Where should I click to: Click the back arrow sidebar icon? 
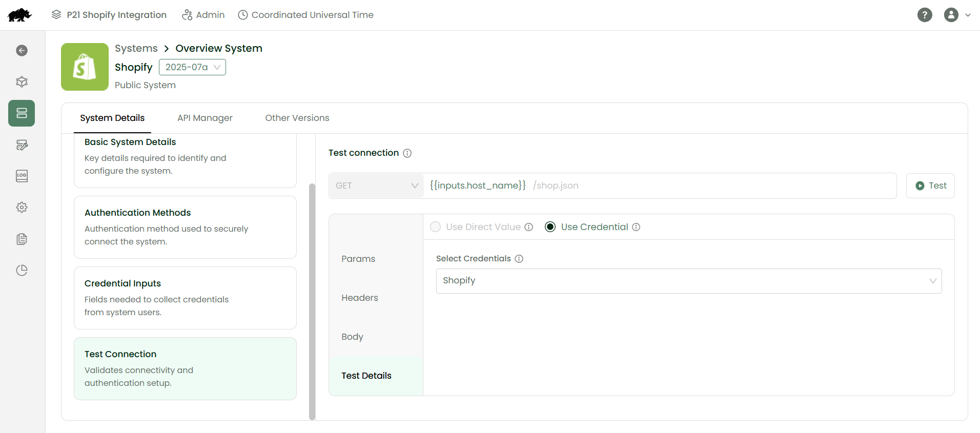22,50
